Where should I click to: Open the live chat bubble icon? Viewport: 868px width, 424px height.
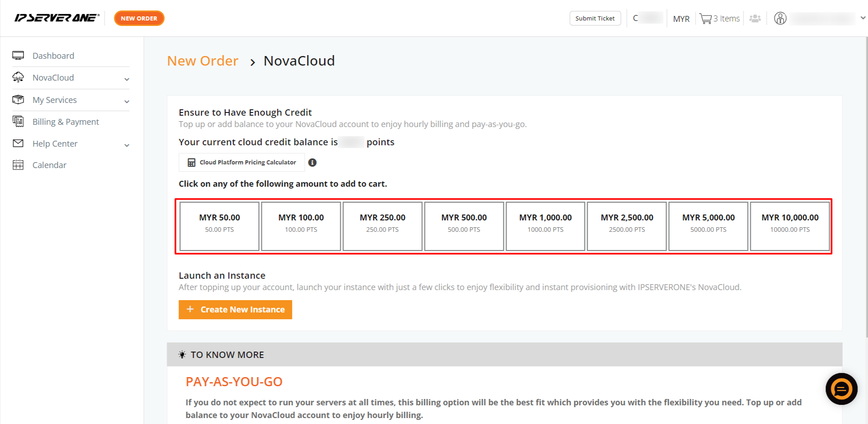tap(841, 389)
